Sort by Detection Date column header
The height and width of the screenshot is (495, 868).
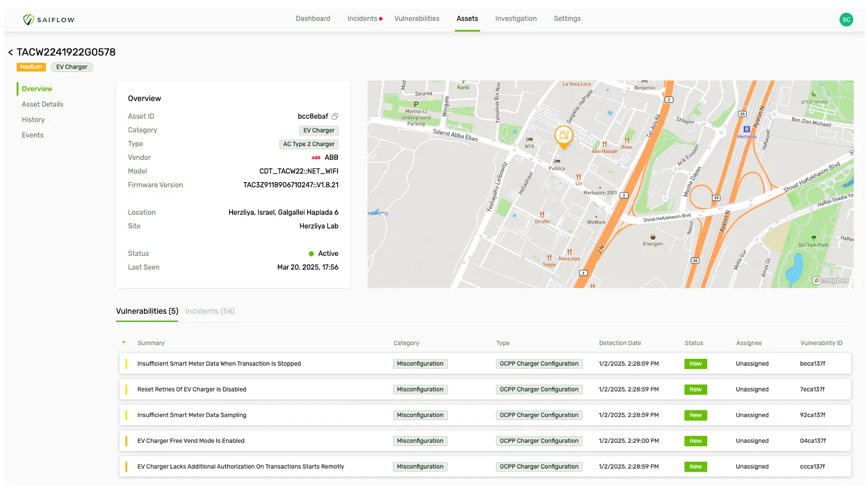coord(620,343)
